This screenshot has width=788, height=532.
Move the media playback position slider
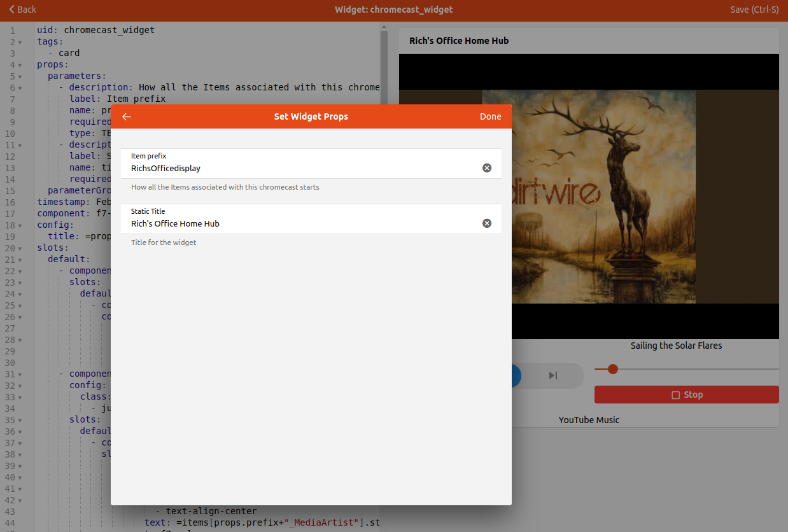[x=612, y=369]
